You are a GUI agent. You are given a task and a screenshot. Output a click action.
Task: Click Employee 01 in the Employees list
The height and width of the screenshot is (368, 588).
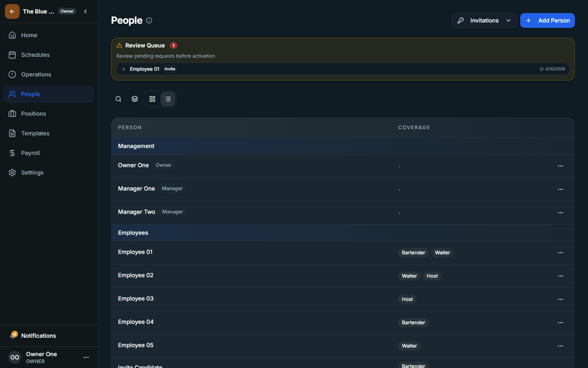click(x=135, y=252)
